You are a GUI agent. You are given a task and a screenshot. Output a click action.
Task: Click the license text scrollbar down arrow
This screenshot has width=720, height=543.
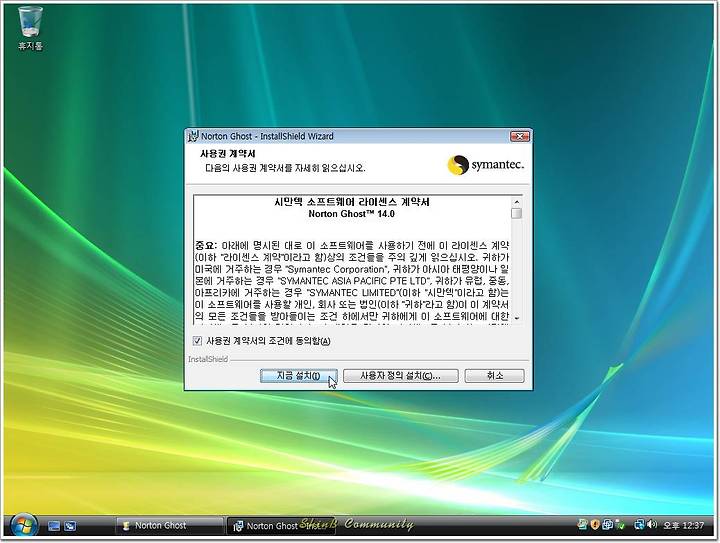click(x=517, y=318)
